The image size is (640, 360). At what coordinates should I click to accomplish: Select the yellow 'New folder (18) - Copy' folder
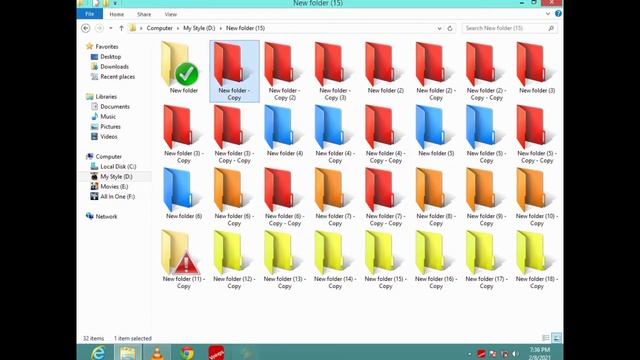coord(536,253)
